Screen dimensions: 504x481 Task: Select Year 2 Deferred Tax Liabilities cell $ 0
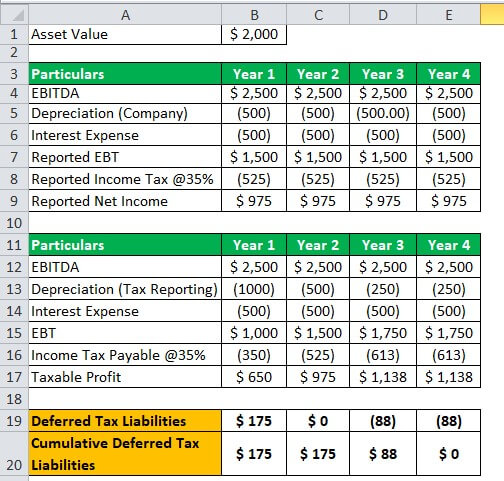click(318, 421)
